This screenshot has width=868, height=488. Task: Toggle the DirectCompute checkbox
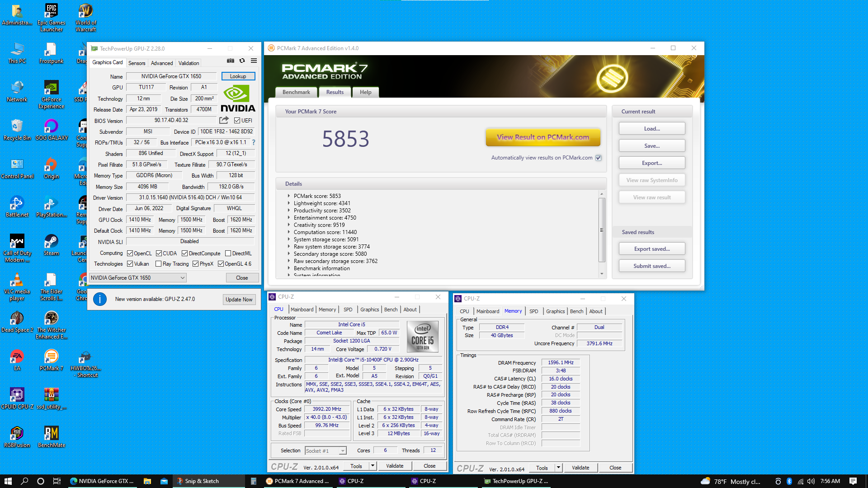pyautogui.click(x=184, y=253)
